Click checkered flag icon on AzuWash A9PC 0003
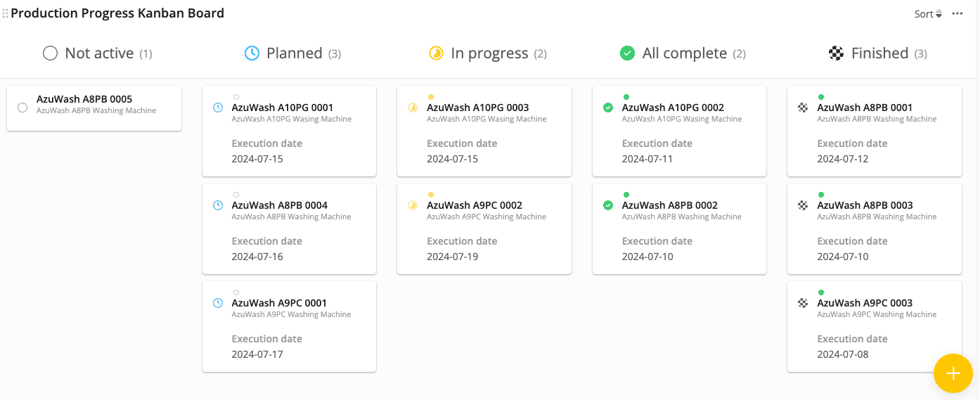This screenshot has height=400, width=980. pos(803,303)
